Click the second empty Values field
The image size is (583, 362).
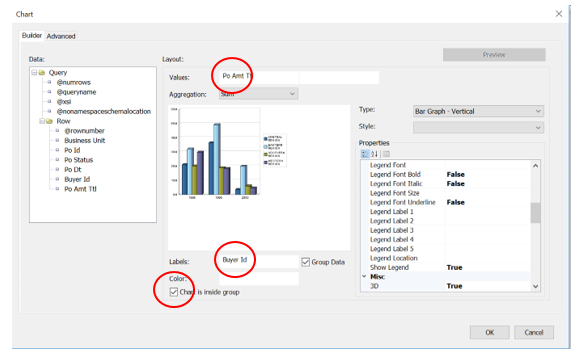tap(339, 77)
